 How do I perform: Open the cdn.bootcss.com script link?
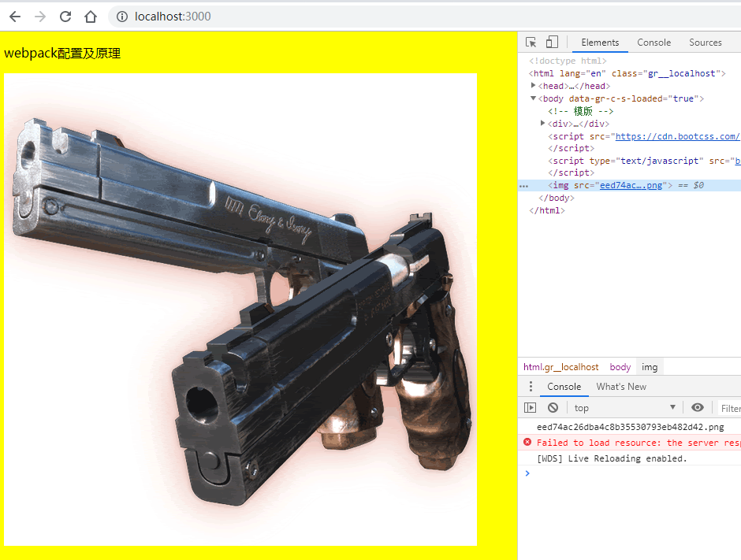(x=677, y=136)
